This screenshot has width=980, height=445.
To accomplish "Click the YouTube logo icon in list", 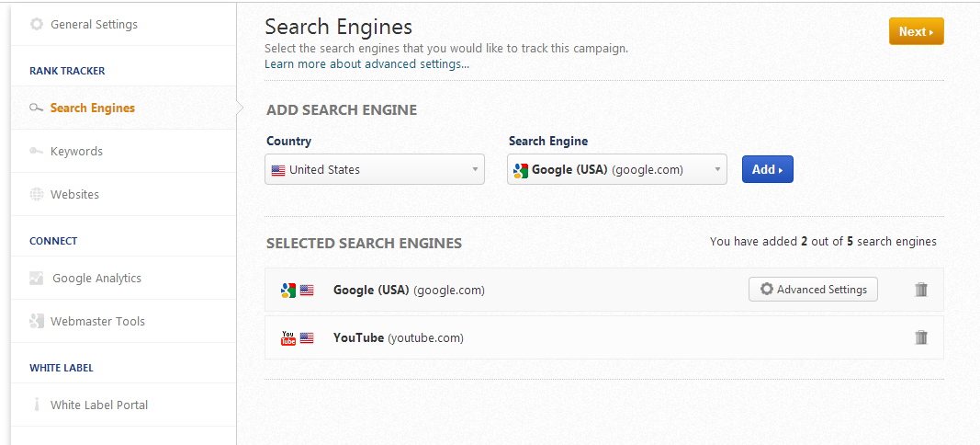I will click(287, 338).
